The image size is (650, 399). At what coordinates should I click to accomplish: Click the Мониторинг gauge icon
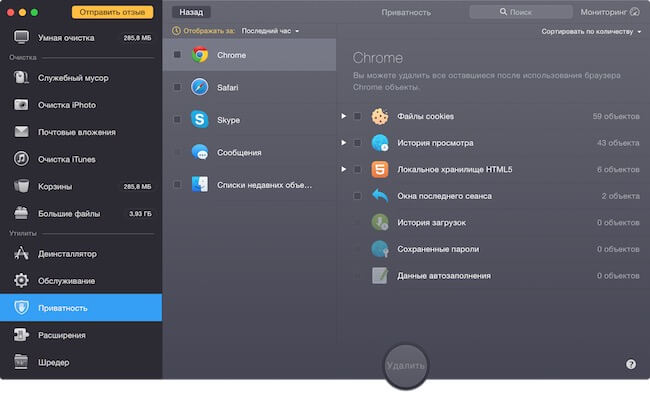click(635, 12)
